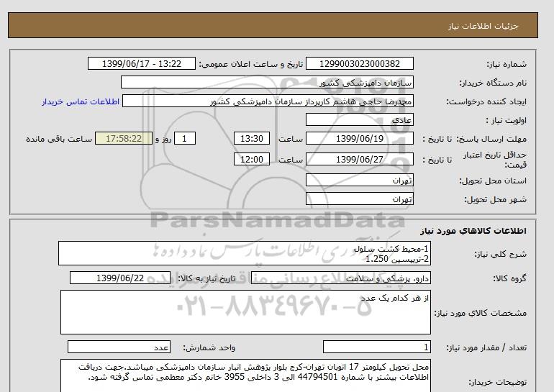Click remaining days field showing 1
The width and height of the screenshot is (554, 392).
(x=184, y=138)
